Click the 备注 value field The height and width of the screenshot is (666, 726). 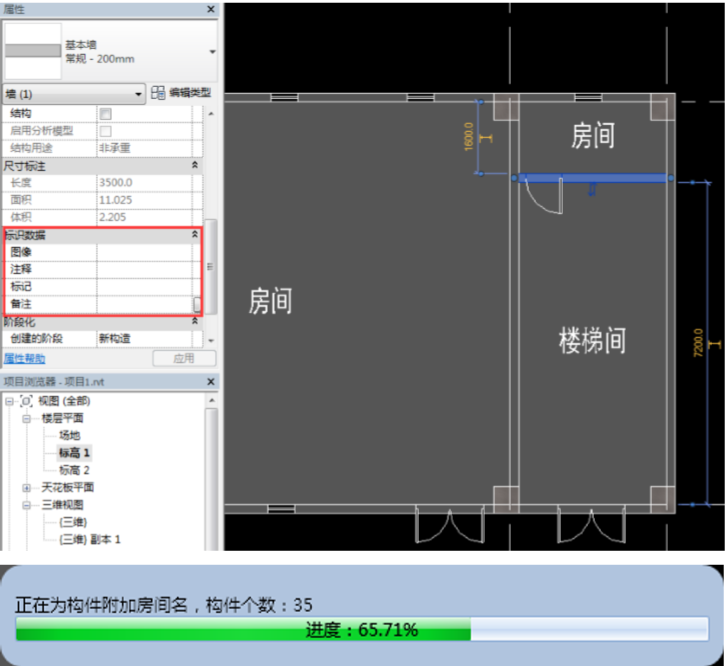[144, 304]
